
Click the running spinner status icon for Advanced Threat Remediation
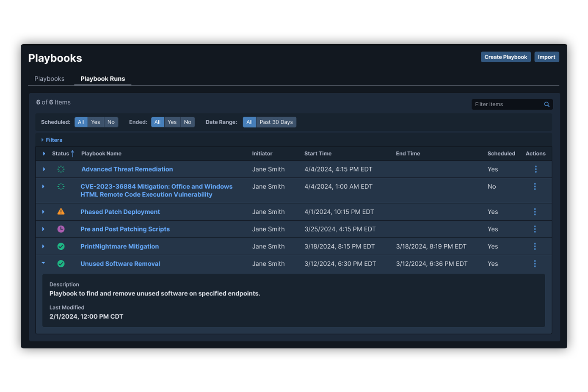61,169
